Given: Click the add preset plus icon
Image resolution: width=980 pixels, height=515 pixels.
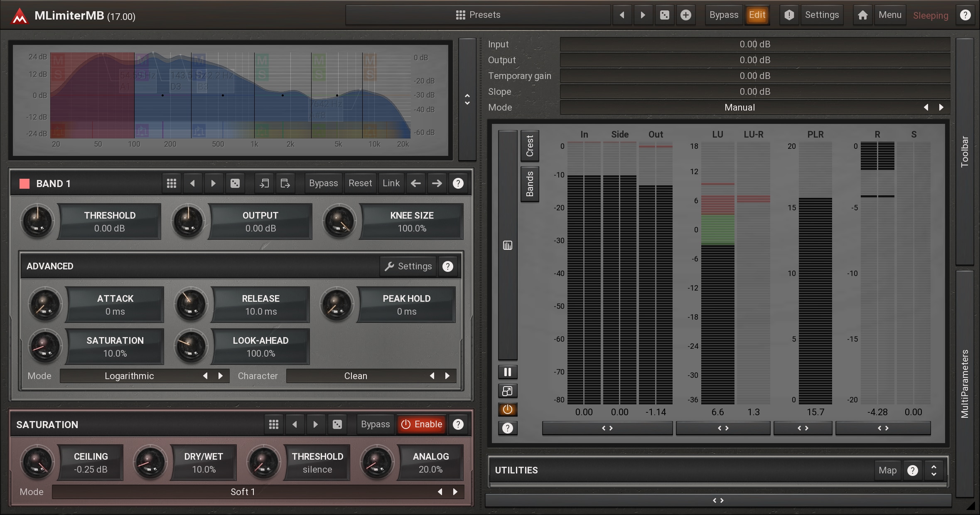Looking at the screenshot, I should click(685, 15).
